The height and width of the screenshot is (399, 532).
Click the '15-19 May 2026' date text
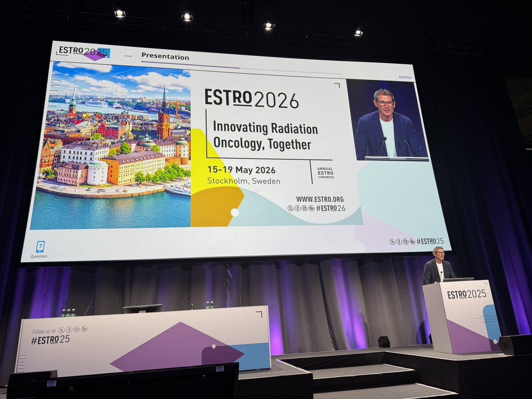(x=241, y=170)
